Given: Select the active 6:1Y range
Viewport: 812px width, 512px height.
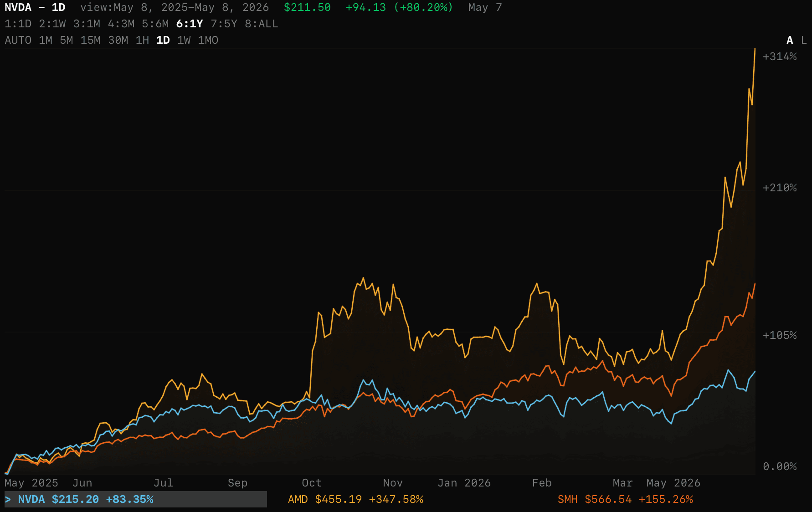Looking at the screenshot, I should coord(190,24).
